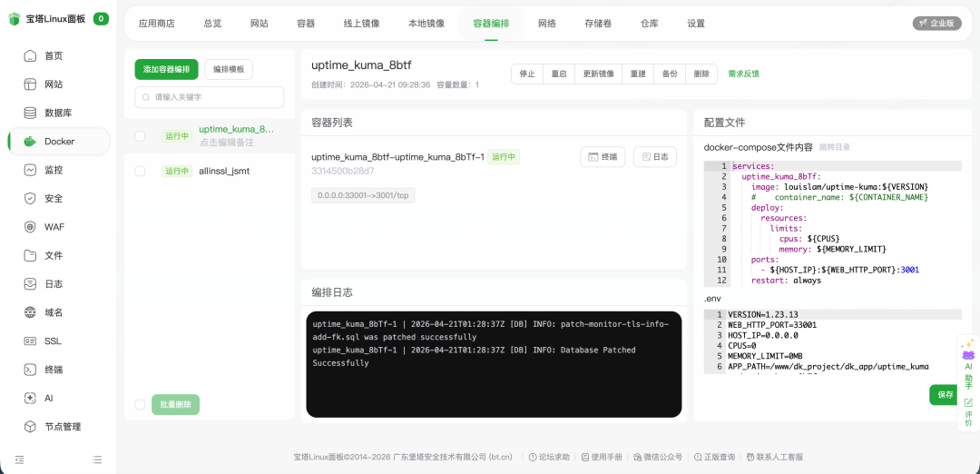The image size is (980, 474).
Task: Open the 文件 folder sidebar icon
Action: click(x=30, y=256)
